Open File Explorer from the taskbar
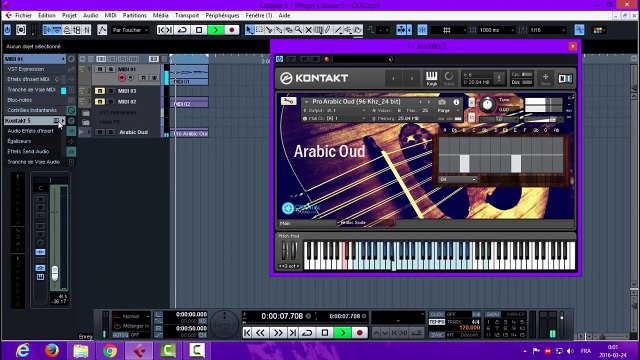 point(81,351)
